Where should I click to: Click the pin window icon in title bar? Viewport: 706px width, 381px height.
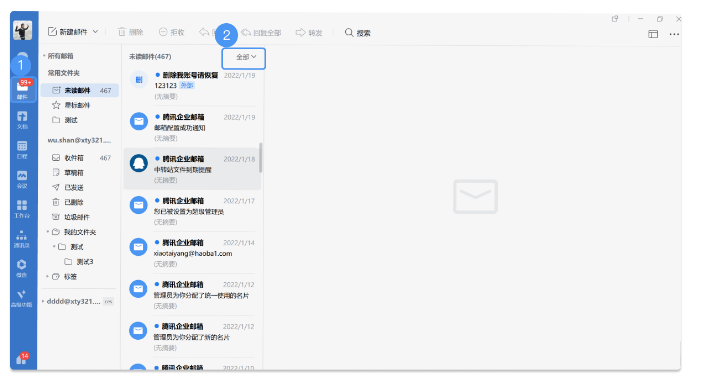(615, 19)
